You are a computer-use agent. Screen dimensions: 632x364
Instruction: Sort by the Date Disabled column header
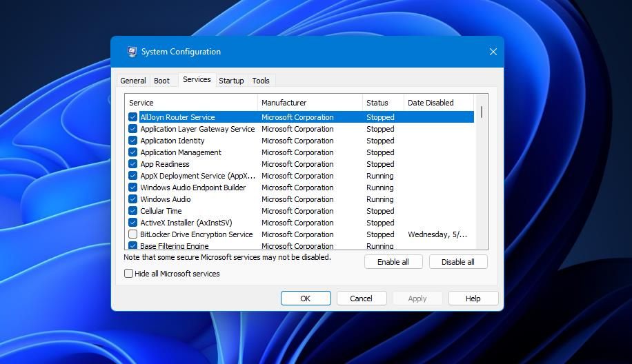coord(439,103)
